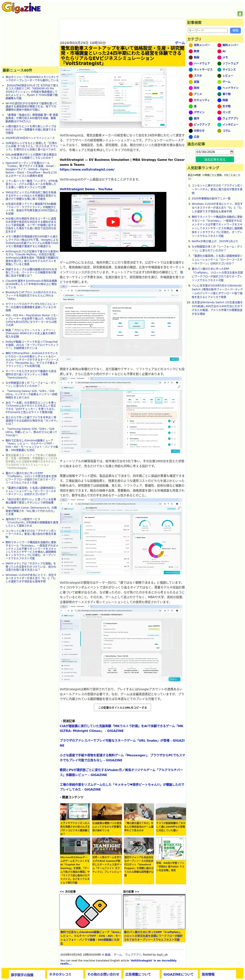Click the blue dot beside 映画
Screen dimensions: 245x980
(219, 100)
